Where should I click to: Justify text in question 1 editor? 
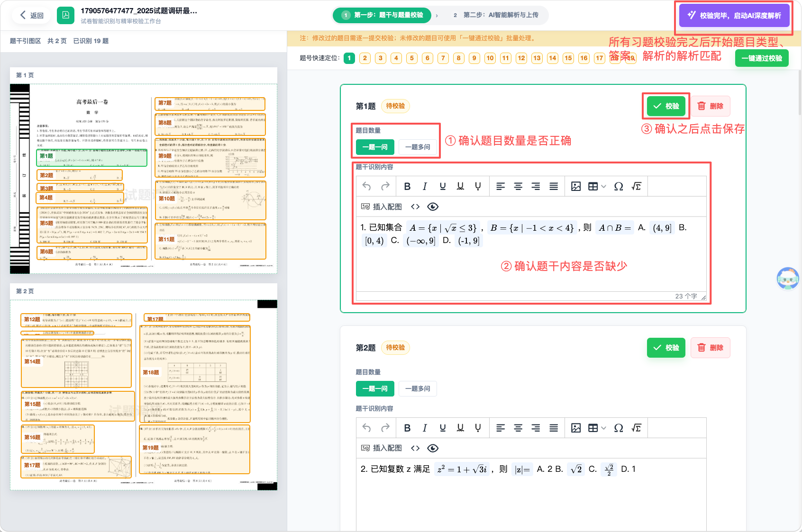pyautogui.click(x=554, y=186)
